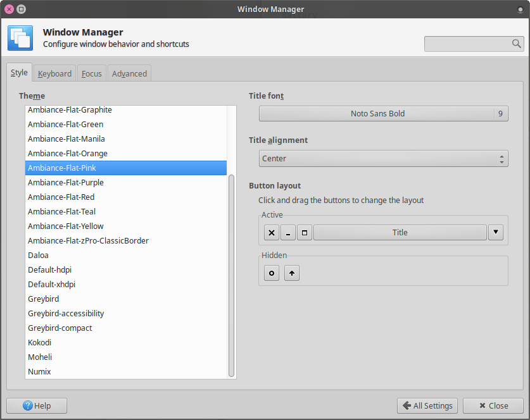This screenshot has width=530, height=420.
Task: Click the stick (circle) button in Hidden
Action: coord(272,273)
